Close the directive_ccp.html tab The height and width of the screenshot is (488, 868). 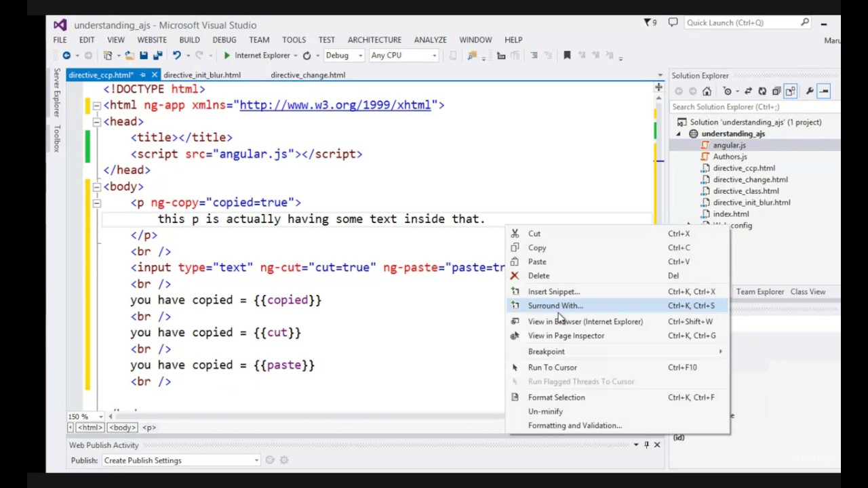coord(154,75)
